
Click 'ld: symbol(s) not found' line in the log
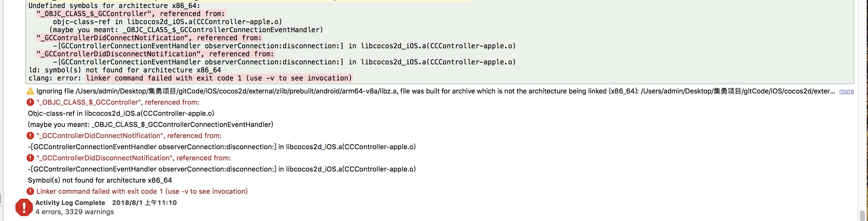pyautogui.click(x=125, y=70)
